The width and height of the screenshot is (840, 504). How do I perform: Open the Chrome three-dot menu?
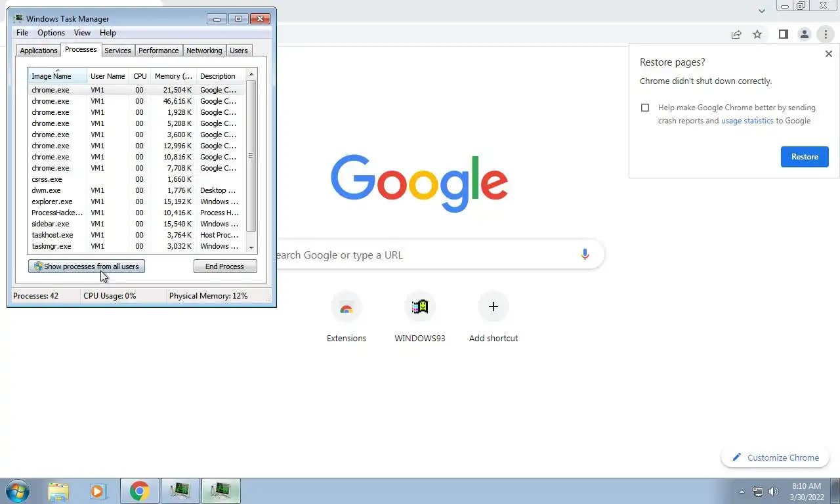826,34
